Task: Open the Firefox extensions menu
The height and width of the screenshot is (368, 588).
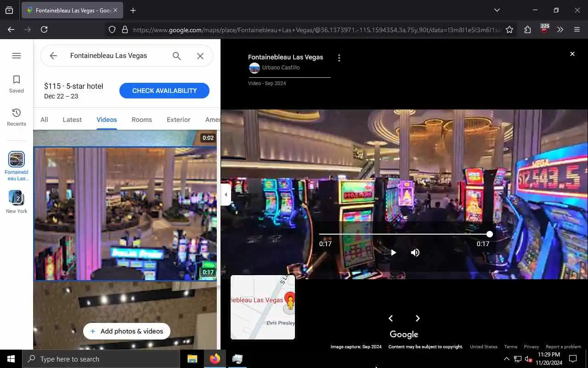Action: 527,29
